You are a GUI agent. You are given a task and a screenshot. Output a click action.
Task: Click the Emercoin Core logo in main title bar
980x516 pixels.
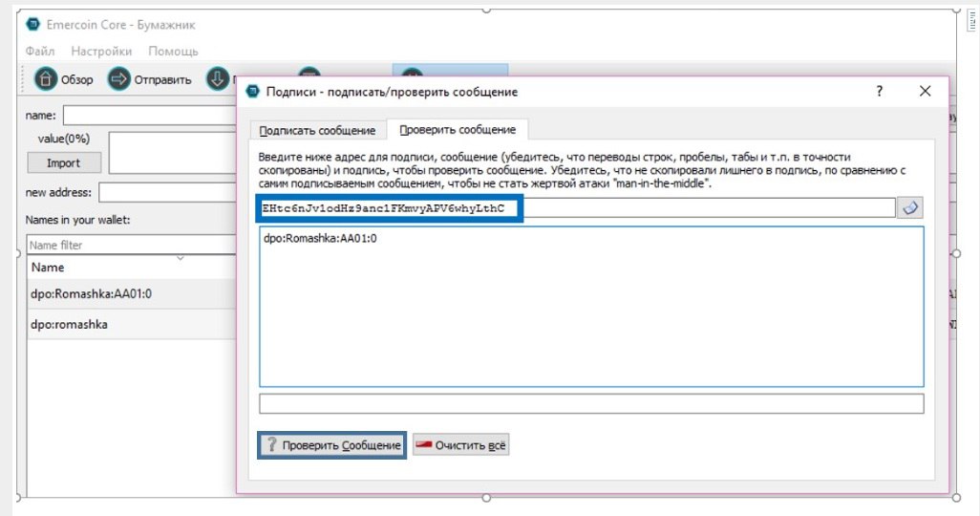point(33,25)
